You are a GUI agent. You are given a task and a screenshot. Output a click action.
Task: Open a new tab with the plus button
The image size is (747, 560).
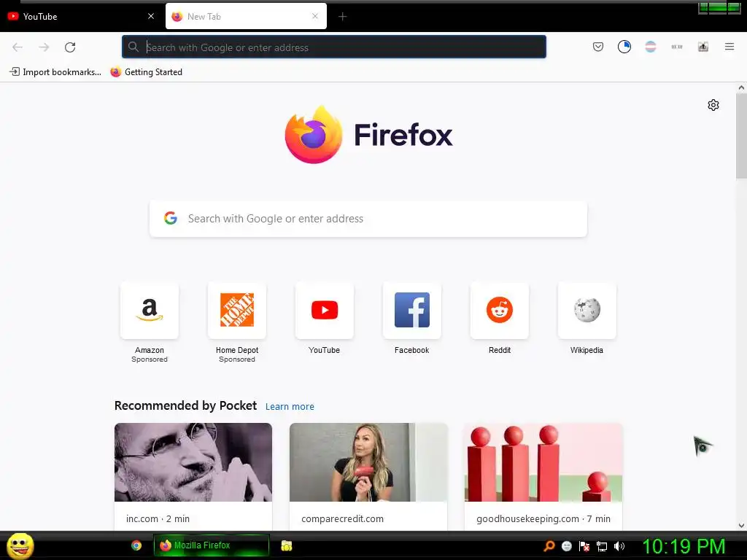pos(343,17)
